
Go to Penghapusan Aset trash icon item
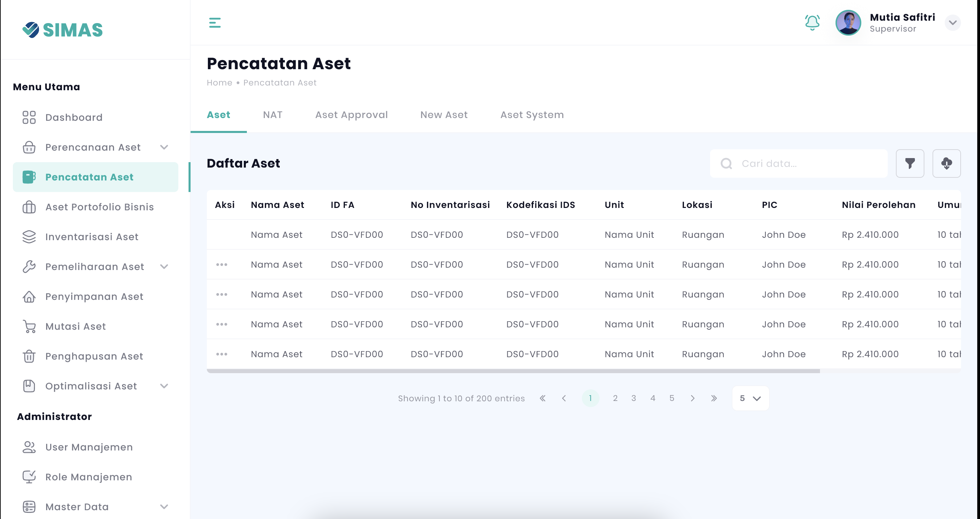pyautogui.click(x=94, y=356)
